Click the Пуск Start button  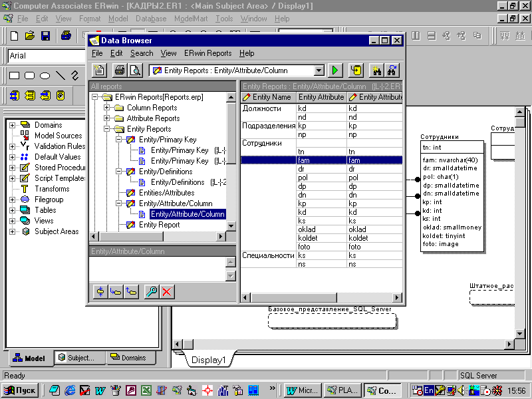click(20, 390)
